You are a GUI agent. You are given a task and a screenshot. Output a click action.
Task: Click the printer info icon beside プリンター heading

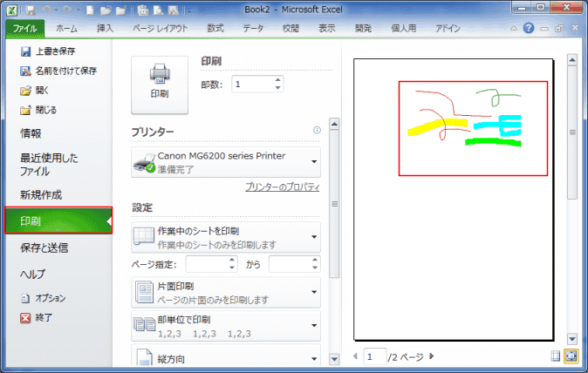[317, 130]
